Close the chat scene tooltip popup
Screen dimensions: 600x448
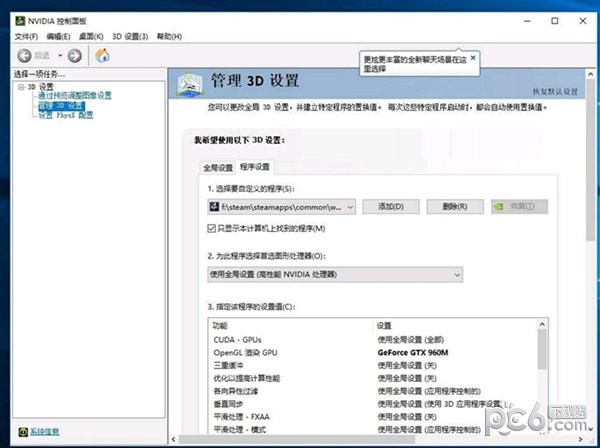pyautogui.click(x=473, y=58)
